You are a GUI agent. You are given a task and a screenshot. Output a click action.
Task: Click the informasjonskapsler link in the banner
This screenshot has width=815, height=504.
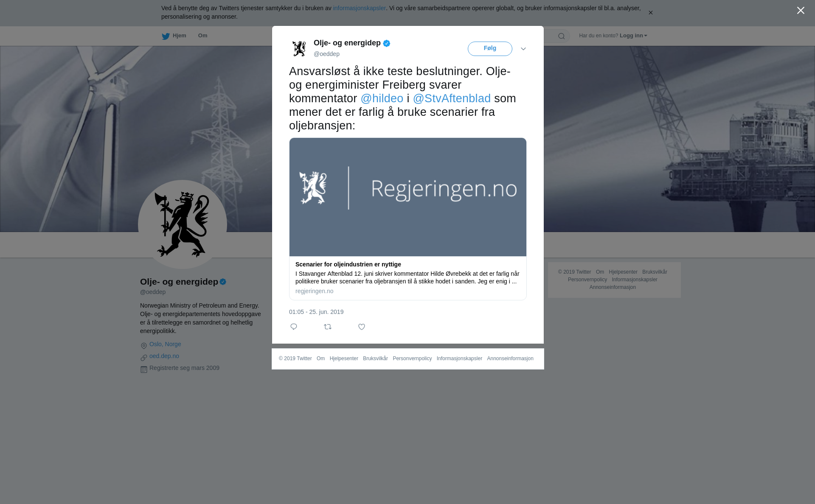coord(359,8)
